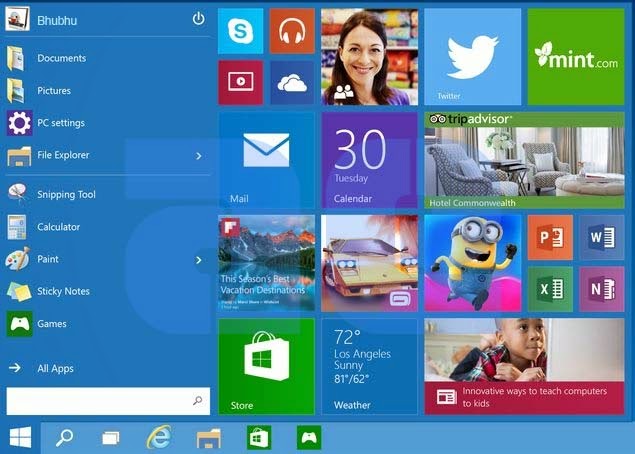Open the Calendar tile showing 30 Tuesday
This screenshot has width=635, height=454.
click(x=369, y=160)
